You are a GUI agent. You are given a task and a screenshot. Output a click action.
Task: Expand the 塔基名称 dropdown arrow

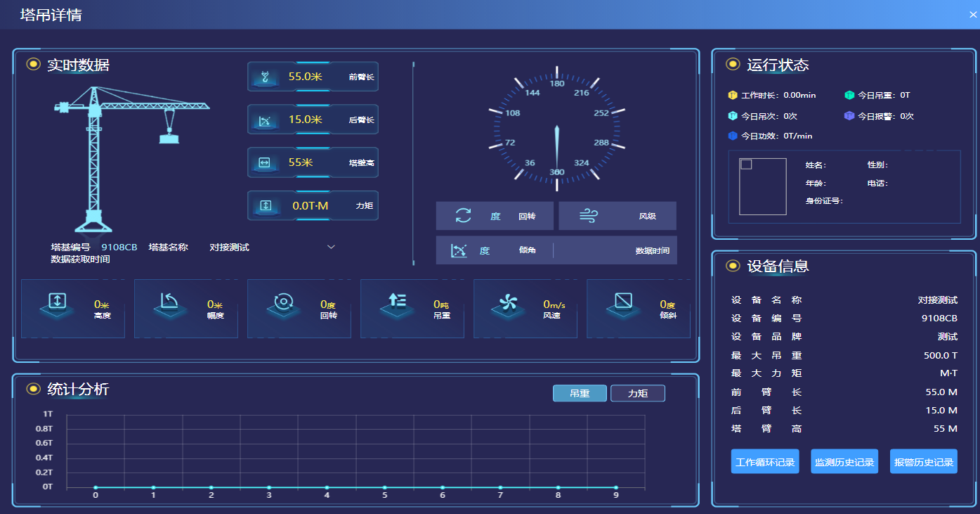click(332, 247)
